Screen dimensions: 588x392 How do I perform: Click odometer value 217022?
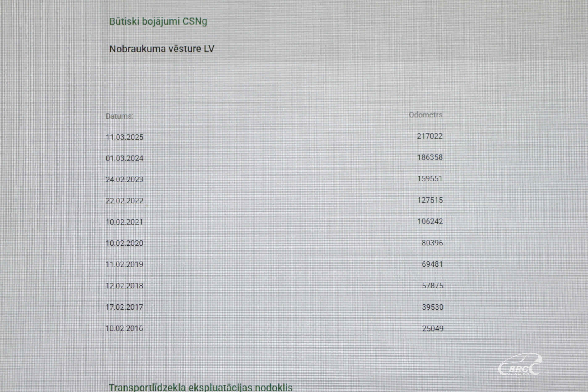pyautogui.click(x=429, y=136)
